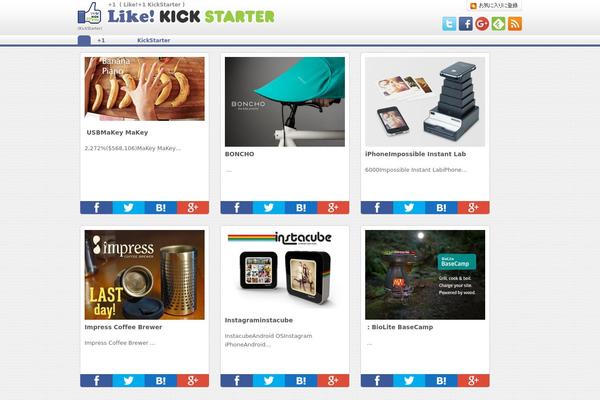Open the BioLite BaseCamp thumbnail image

(x=425, y=275)
